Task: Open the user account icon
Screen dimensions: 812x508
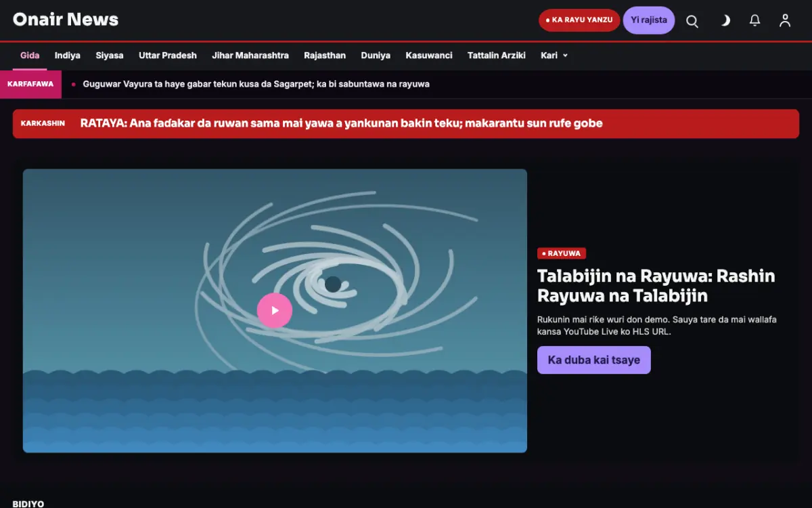Action: coord(785,21)
